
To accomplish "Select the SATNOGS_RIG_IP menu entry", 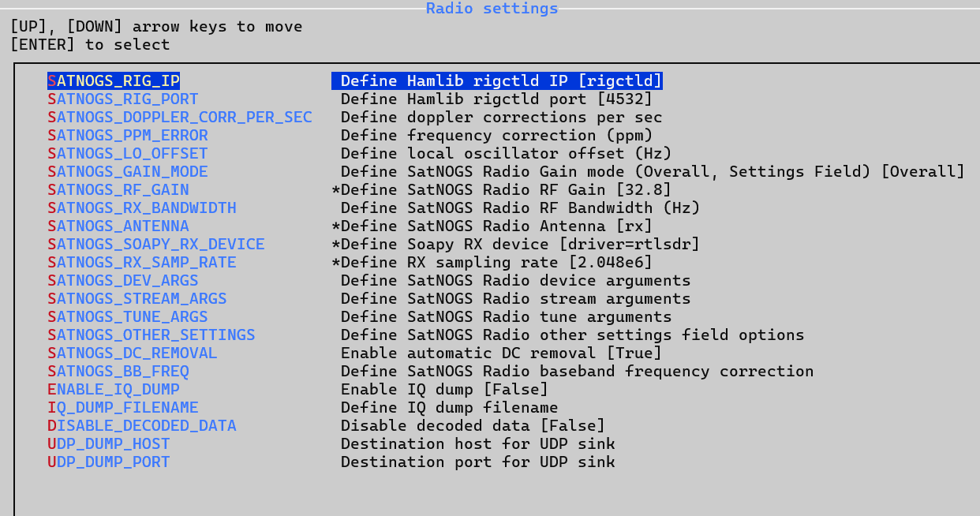I will pyautogui.click(x=114, y=81).
